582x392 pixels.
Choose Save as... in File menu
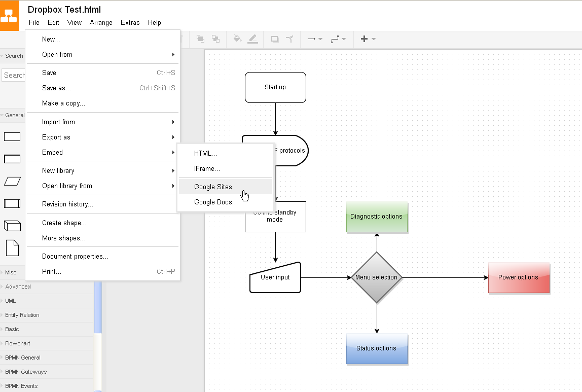click(103, 88)
